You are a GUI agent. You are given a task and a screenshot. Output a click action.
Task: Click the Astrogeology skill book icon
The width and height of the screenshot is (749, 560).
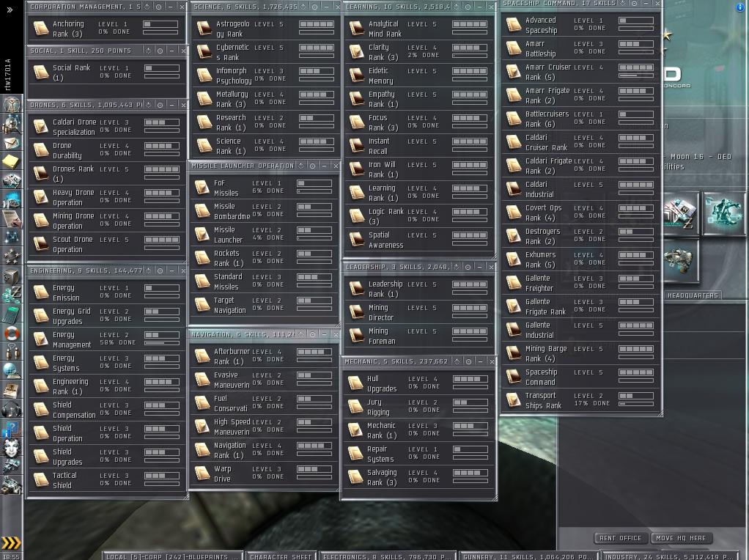coord(204,28)
